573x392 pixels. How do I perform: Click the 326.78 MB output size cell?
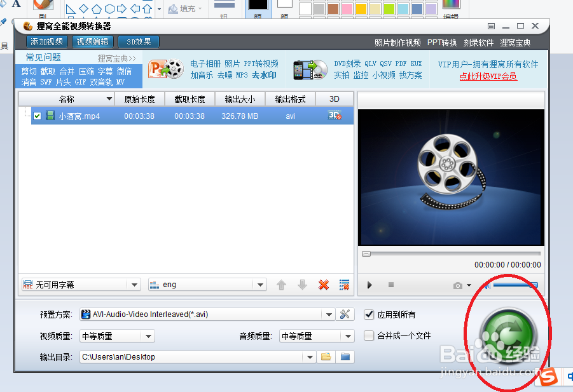(x=240, y=116)
